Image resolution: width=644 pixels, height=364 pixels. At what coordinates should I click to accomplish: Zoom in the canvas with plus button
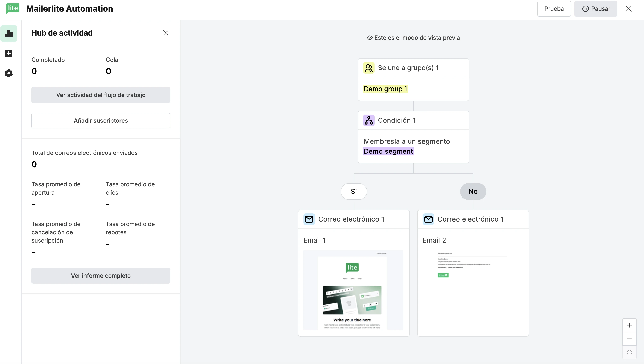629,325
